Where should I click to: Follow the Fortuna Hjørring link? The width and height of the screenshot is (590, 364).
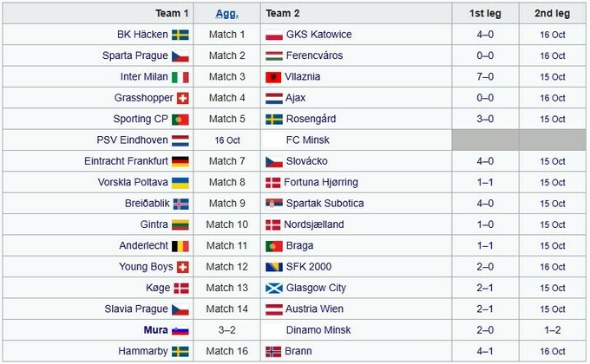322,183
